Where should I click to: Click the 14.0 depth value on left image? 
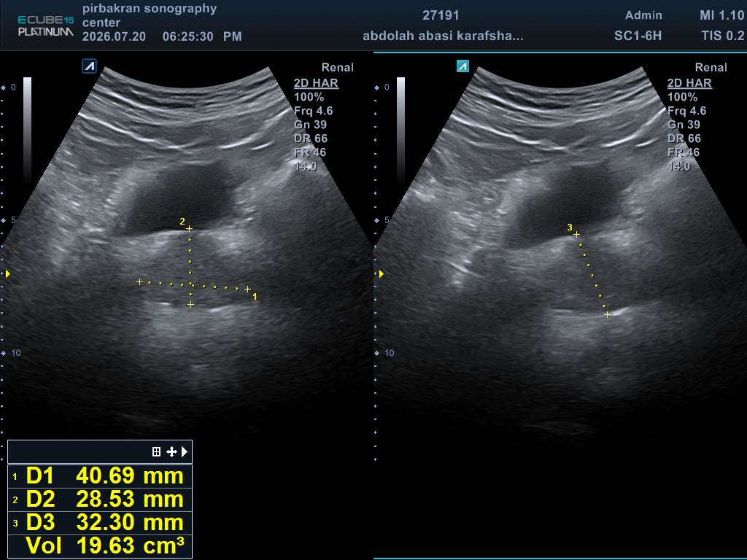(306, 166)
